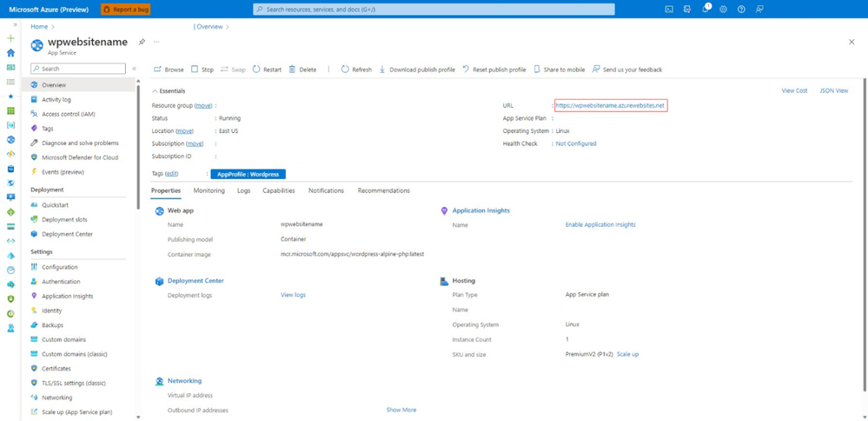Open the wpwebsitename.azurewebsites.net URL

[611, 105]
